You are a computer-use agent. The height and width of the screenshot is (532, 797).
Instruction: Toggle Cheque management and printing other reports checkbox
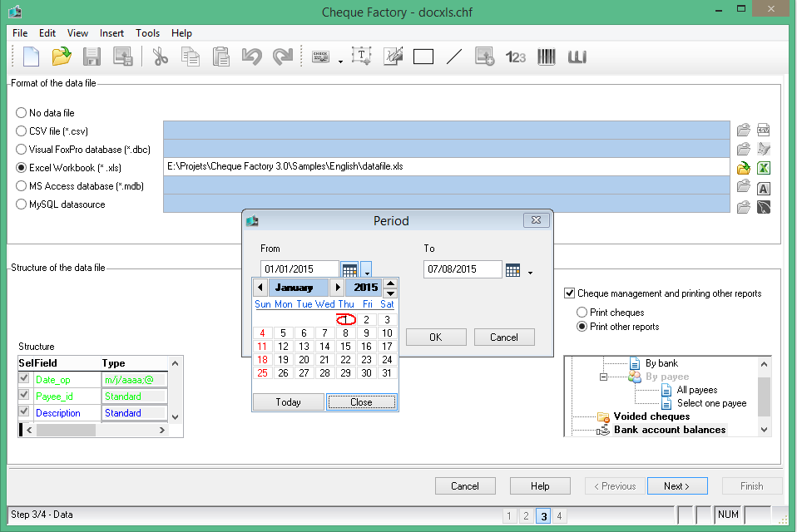coord(570,293)
